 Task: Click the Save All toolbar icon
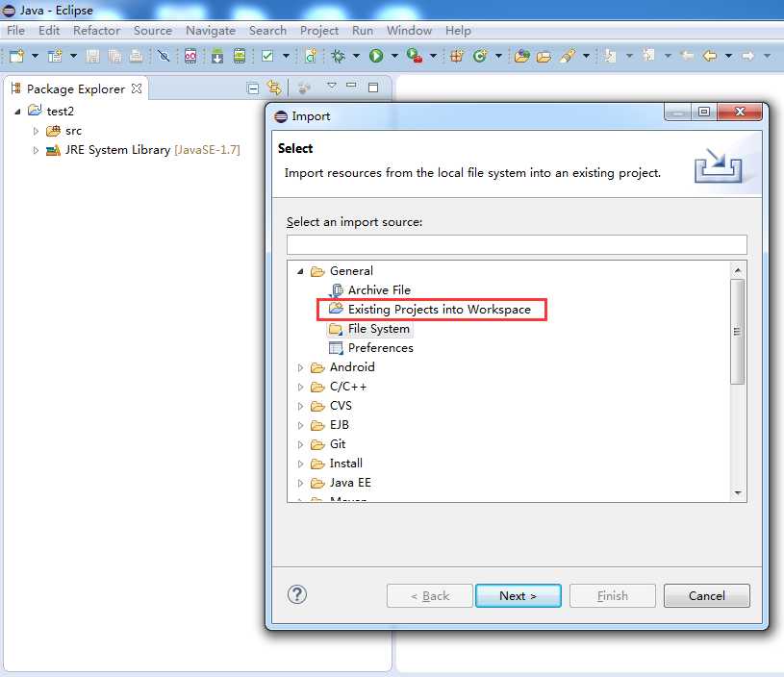point(115,56)
